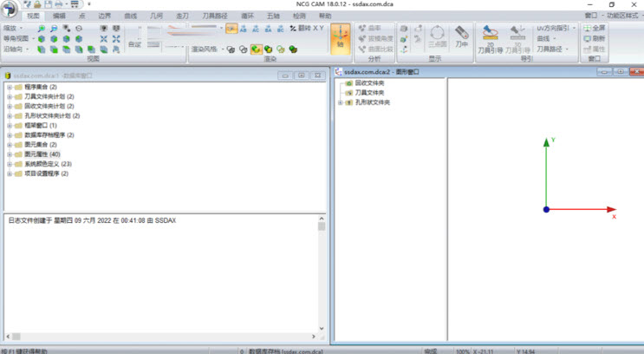This screenshot has height=354, width=644.
Task: Toggle the 翻转 X Y option
Action: [305, 29]
